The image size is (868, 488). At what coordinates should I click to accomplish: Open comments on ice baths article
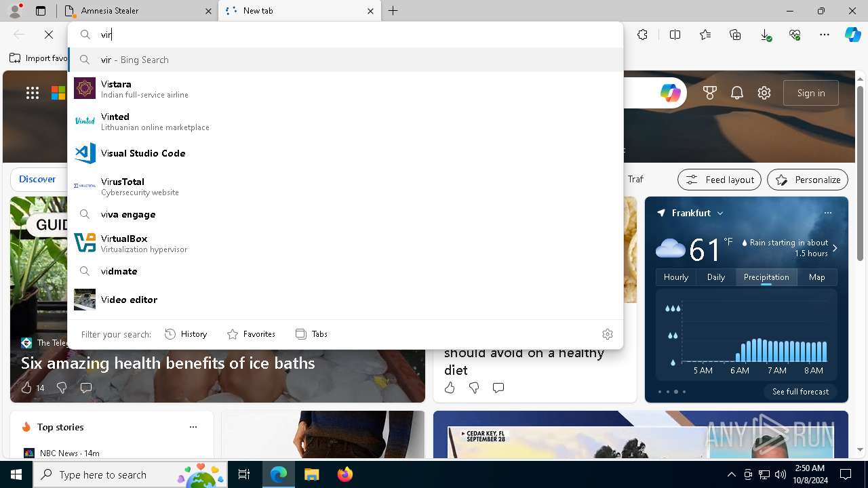click(86, 388)
